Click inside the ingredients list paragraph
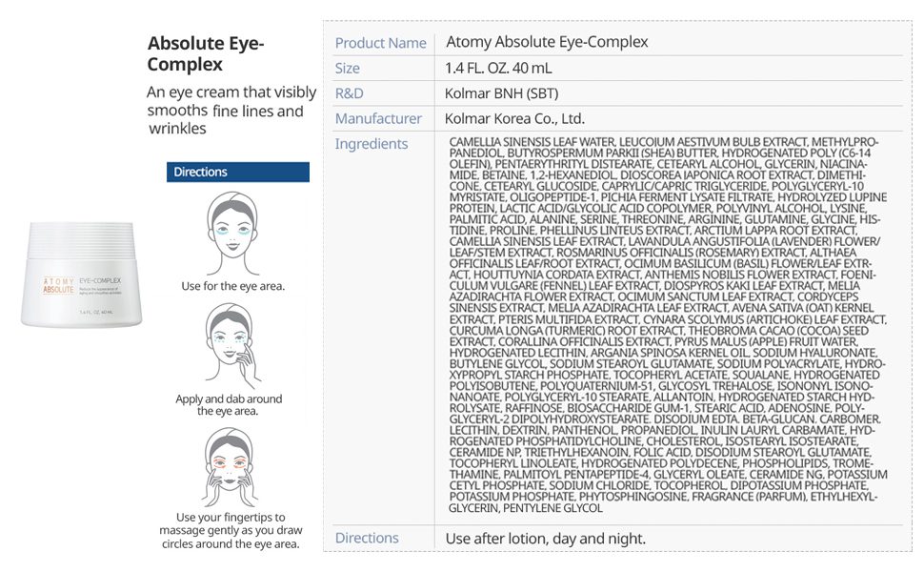This screenshot has width=924, height=572. [667, 324]
